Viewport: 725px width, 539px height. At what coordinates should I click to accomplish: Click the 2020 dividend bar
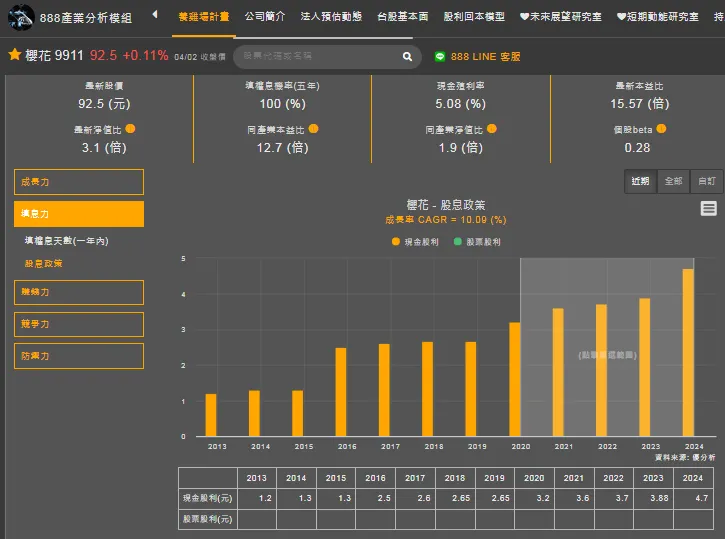point(515,380)
